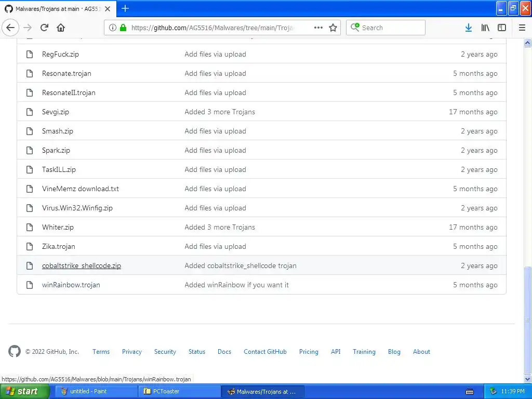Click scrollbar down arrow at bottom

[x=528, y=379]
